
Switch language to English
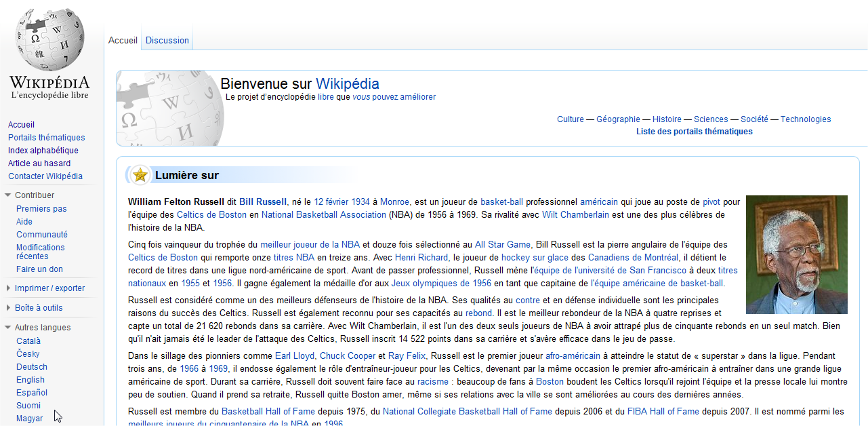point(30,380)
